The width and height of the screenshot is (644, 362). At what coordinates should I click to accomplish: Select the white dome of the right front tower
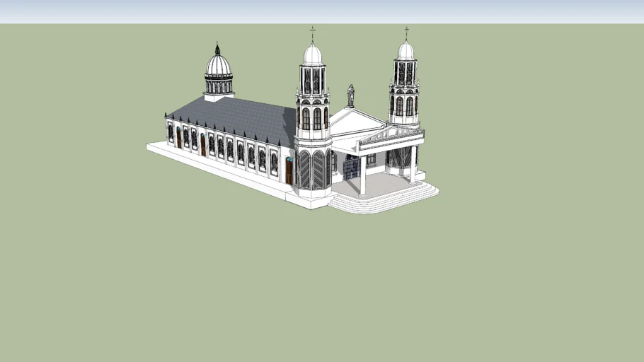click(406, 51)
